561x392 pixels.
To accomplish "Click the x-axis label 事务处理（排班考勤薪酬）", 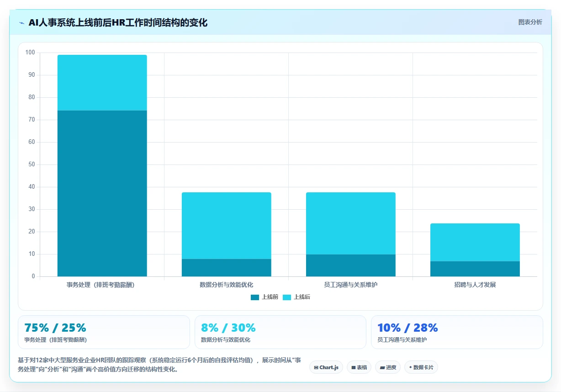I will 100,285.
